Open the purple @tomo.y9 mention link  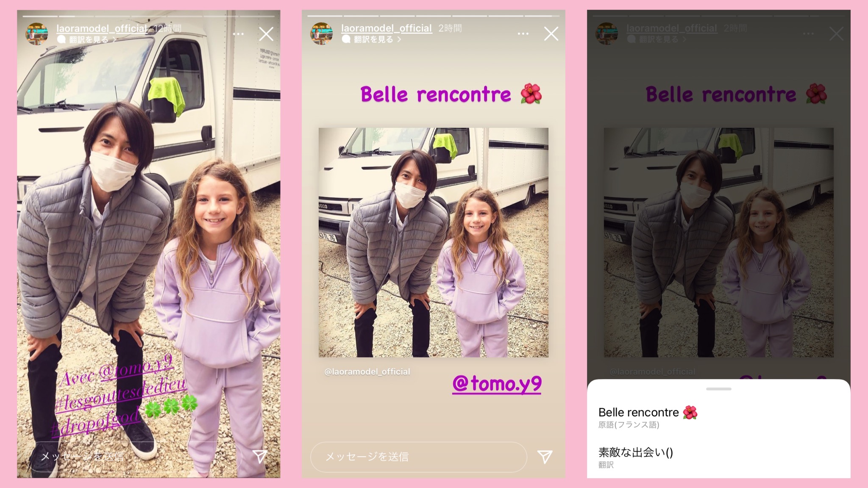pos(497,384)
